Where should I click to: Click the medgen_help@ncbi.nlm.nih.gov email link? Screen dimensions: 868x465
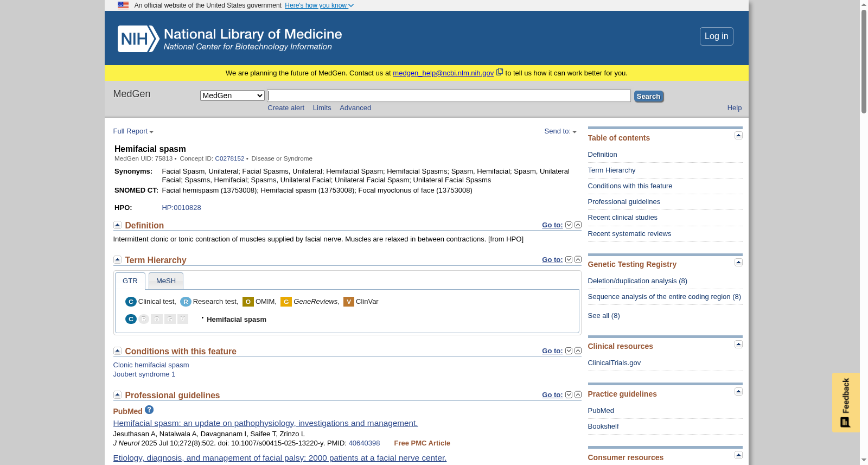pos(443,73)
